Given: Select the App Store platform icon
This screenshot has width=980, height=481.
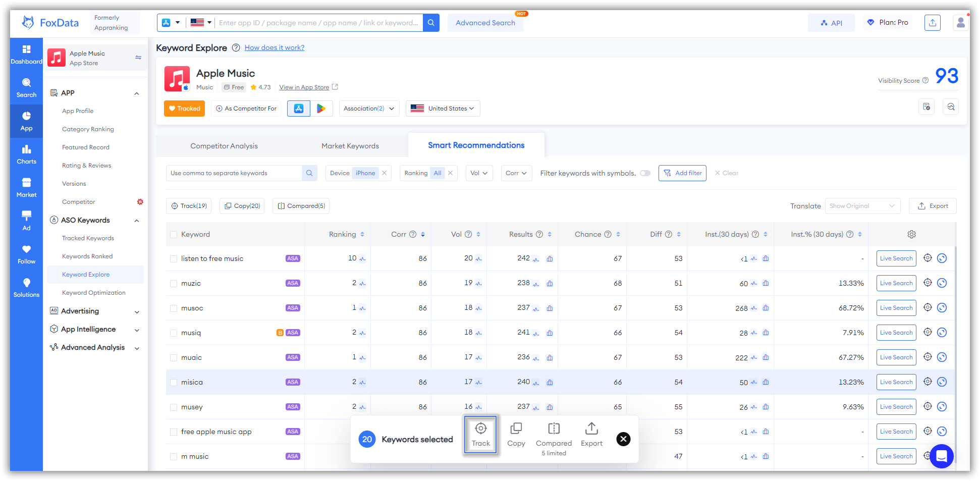Looking at the screenshot, I should click(x=299, y=109).
